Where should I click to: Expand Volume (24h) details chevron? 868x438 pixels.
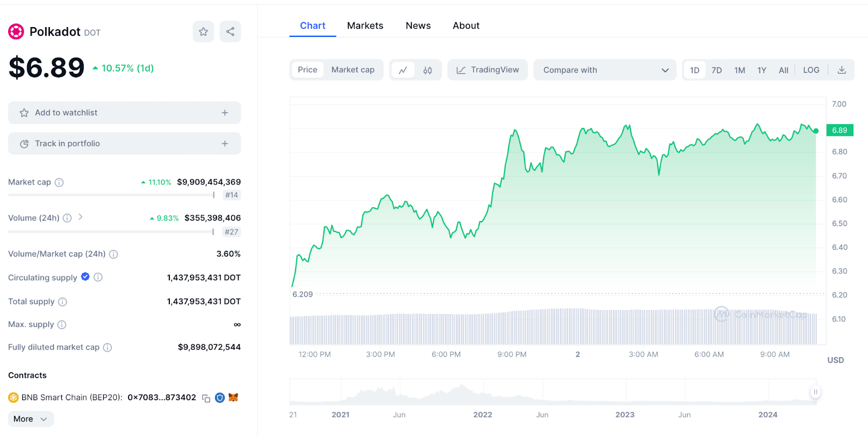(x=80, y=217)
